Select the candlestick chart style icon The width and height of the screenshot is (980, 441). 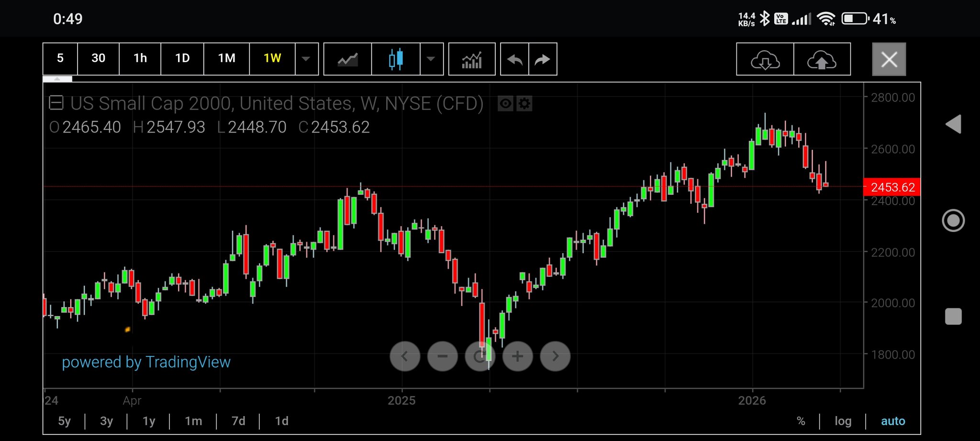tap(396, 59)
